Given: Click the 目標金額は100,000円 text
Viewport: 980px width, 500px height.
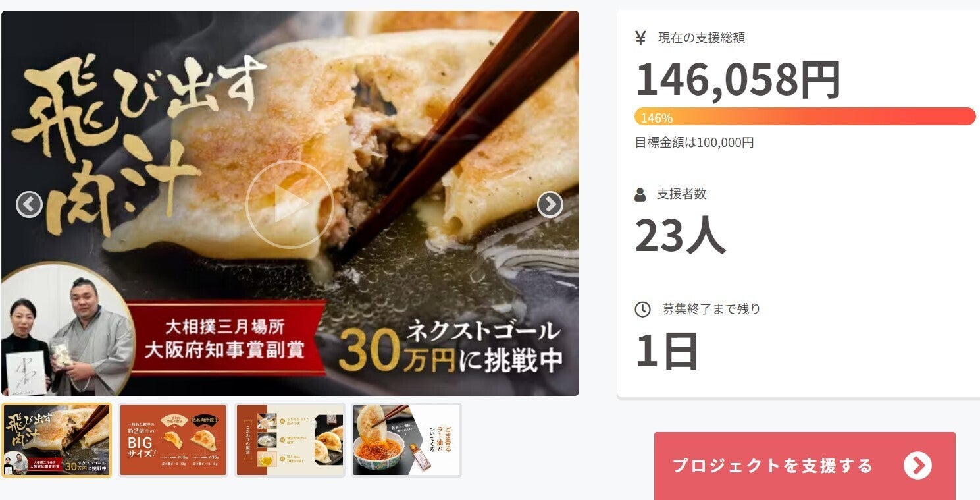Looking at the screenshot, I should pos(694,142).
